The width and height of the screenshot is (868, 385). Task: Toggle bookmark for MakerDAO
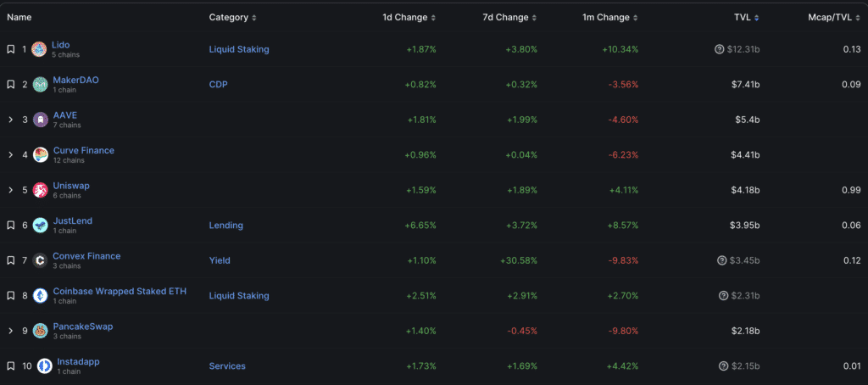click(x=10, y=85)
